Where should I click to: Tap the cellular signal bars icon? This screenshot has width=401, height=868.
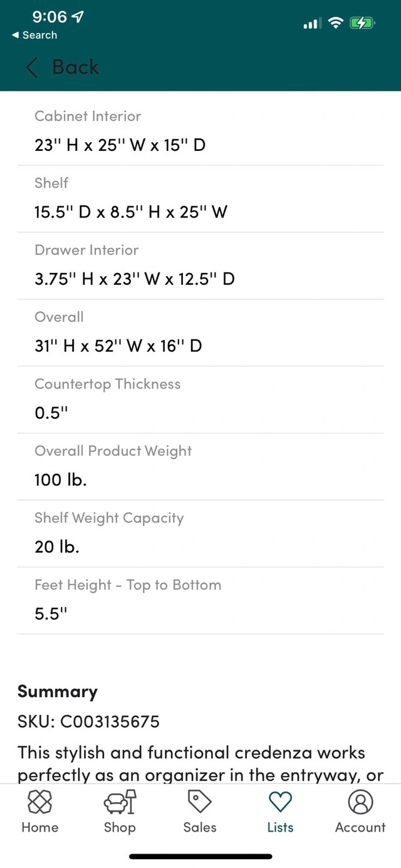click(312, 24)
